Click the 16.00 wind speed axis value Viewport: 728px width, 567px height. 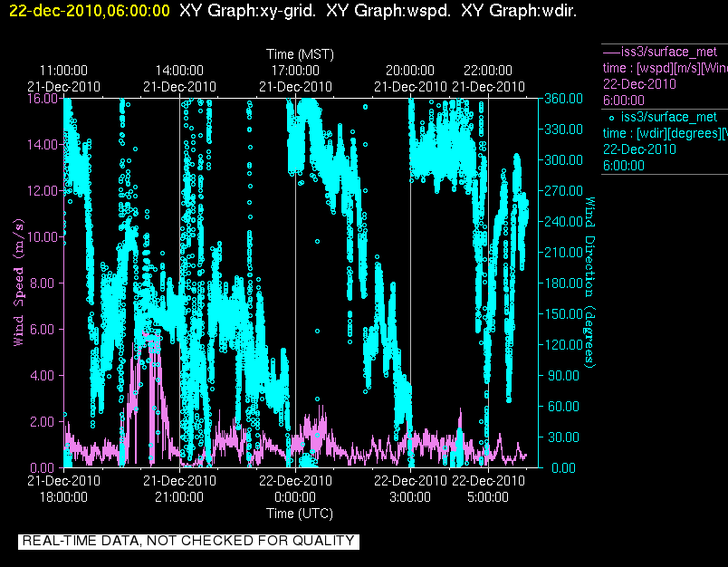(x=43, y=99)
